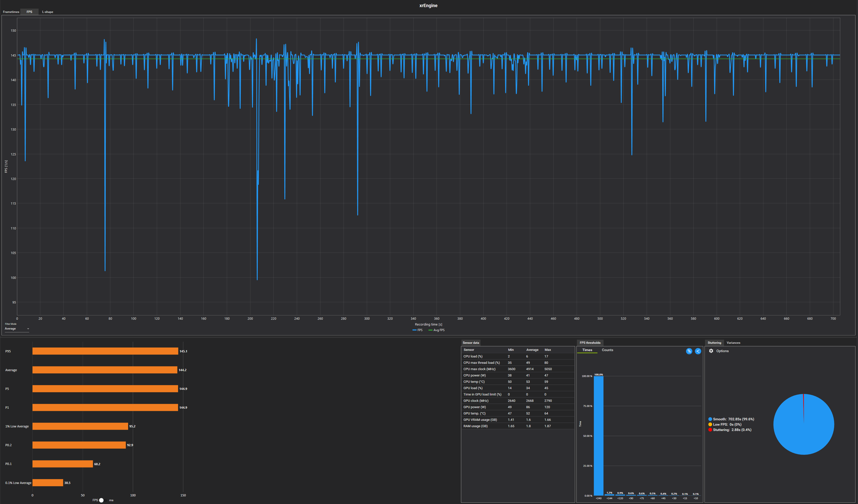Open the Variances tab
The width and height of the screenshot is (858, 504).
[733, 343]
